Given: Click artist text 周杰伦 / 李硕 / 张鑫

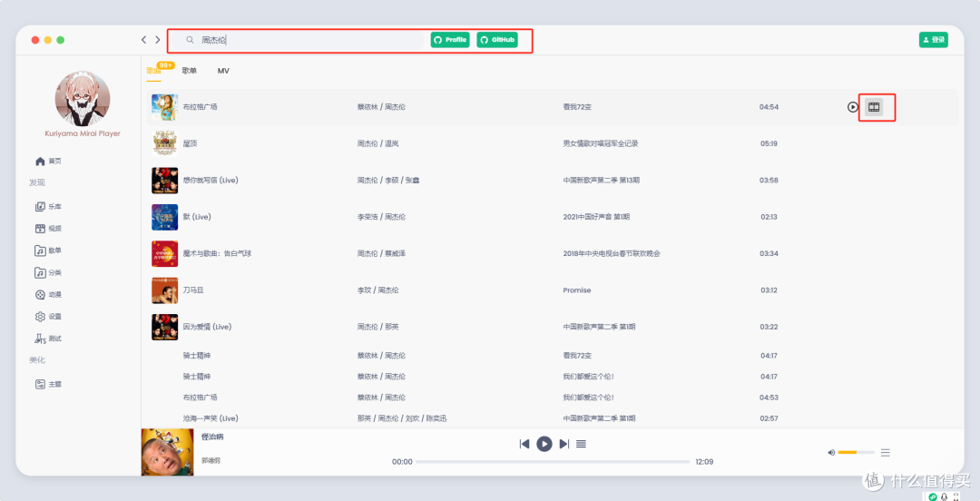Looking at the screenshot, I should 388,180.
